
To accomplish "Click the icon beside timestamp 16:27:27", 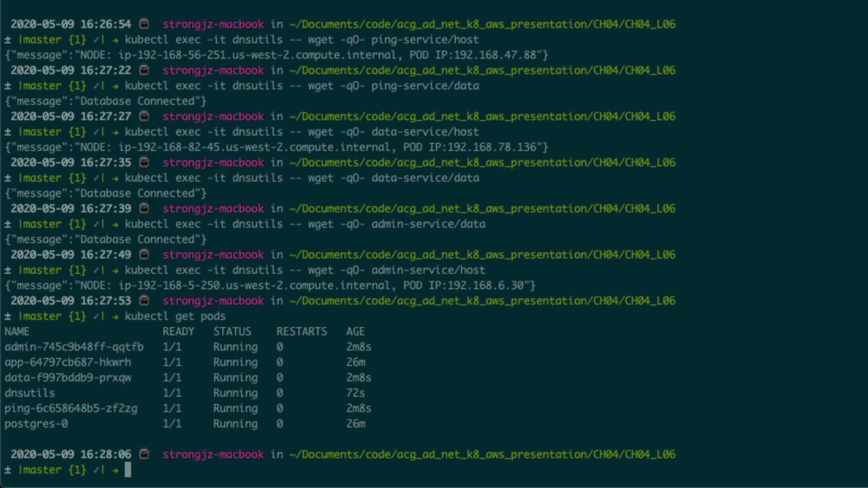I will pyautogui.click(x=144, y=116).
